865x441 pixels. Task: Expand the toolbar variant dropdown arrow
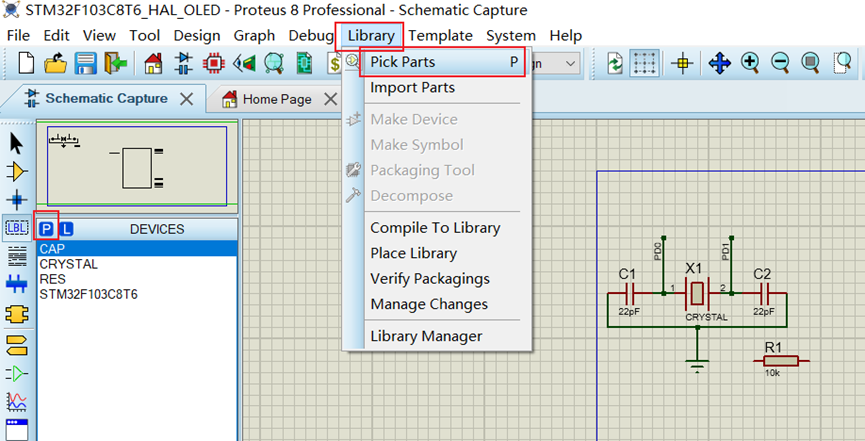coord(570,63)
